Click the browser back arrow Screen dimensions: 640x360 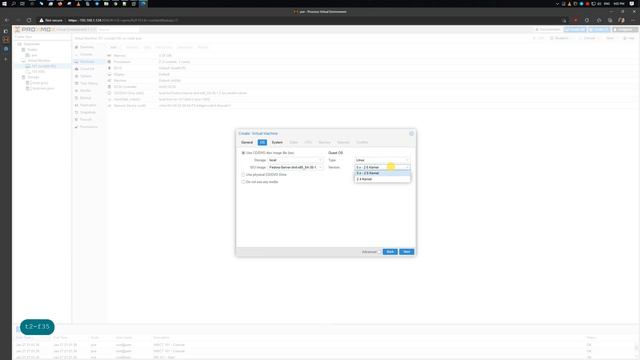point(7,20)
